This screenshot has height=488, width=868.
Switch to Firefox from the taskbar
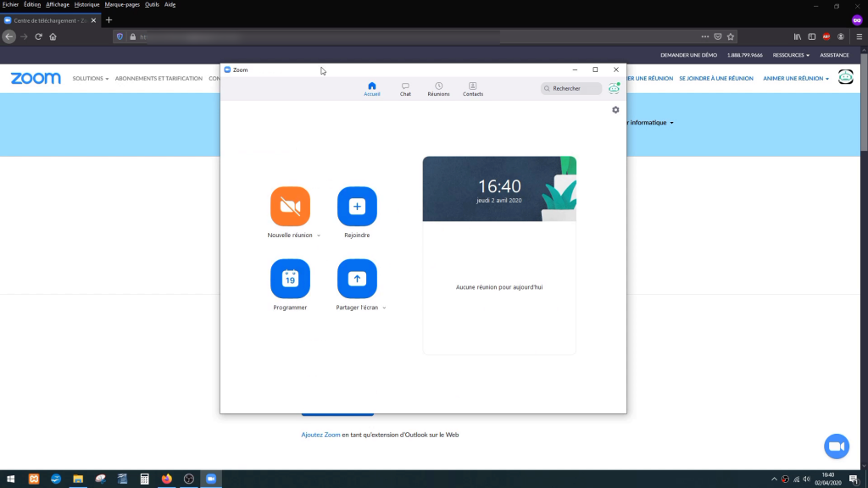[167, 480]
